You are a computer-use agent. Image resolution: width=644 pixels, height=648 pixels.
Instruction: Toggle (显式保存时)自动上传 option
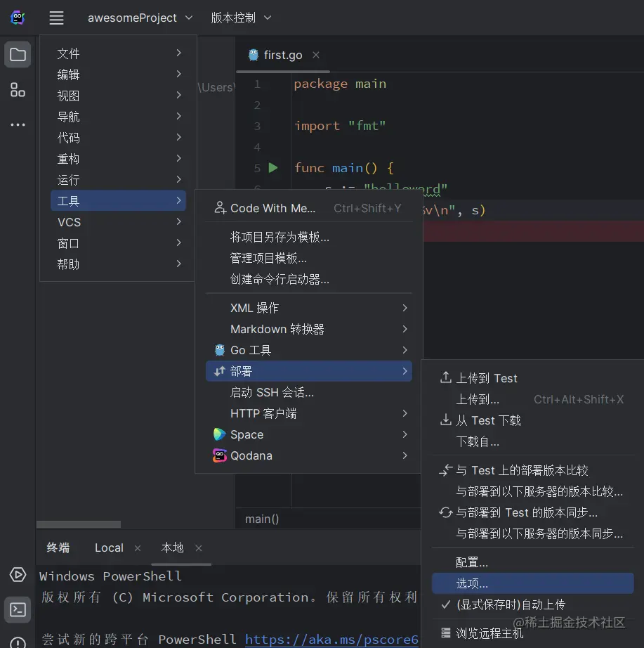click(532, 604)
